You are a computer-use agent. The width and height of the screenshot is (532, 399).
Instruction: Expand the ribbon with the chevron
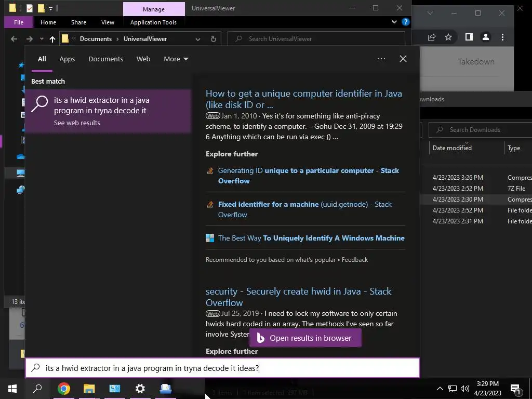[394, 22]
